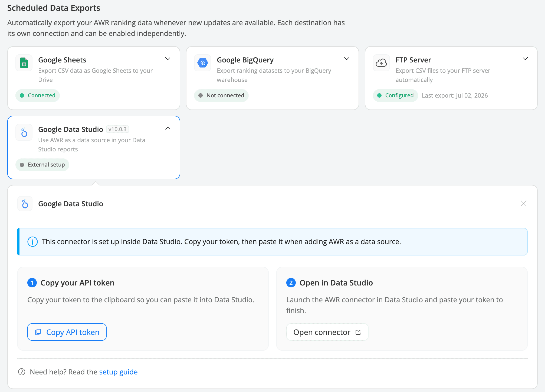545x392 pixels.
Task: Click the External setup status badge
Action: pyautogui.click(x=42, y=165)
